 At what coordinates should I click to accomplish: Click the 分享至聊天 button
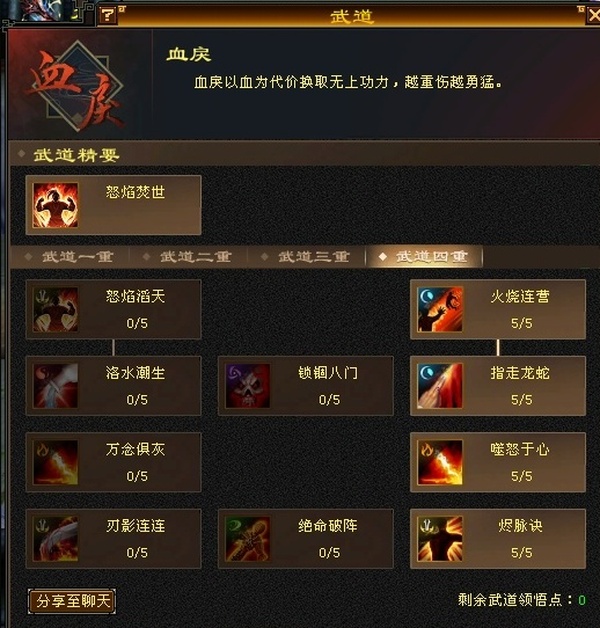[x=72, y=601]
